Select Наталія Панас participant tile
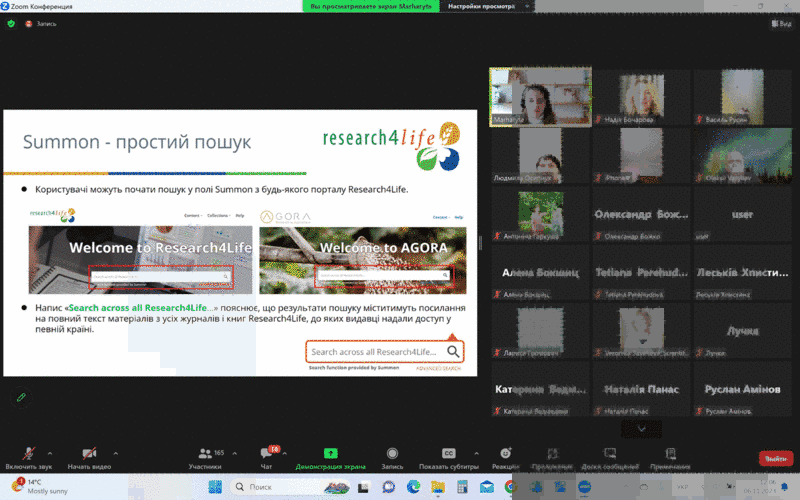This screenshot has width=800, height=500. pos(641,389)
